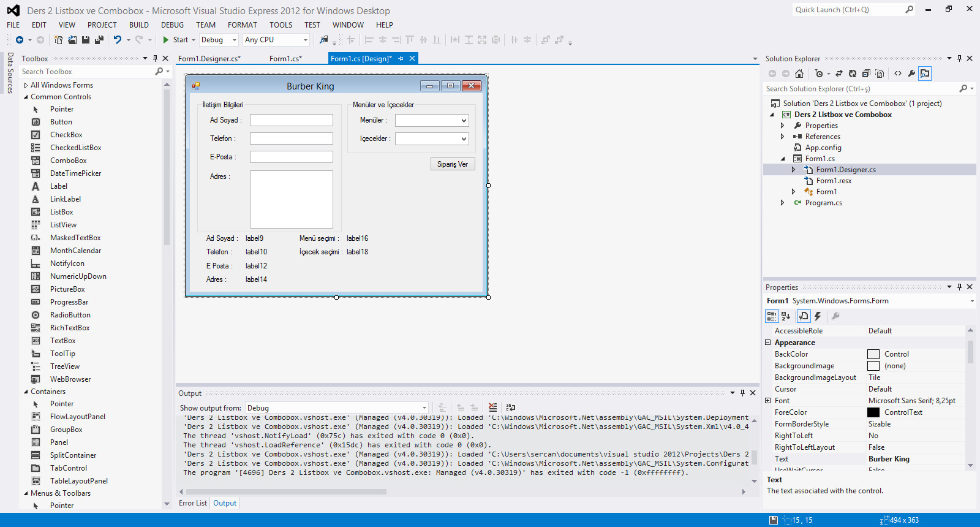The image size is (980, 527).
Task: Click the BackColor Control color swatch
Action: pyautogui.click(x=873, y=354)
